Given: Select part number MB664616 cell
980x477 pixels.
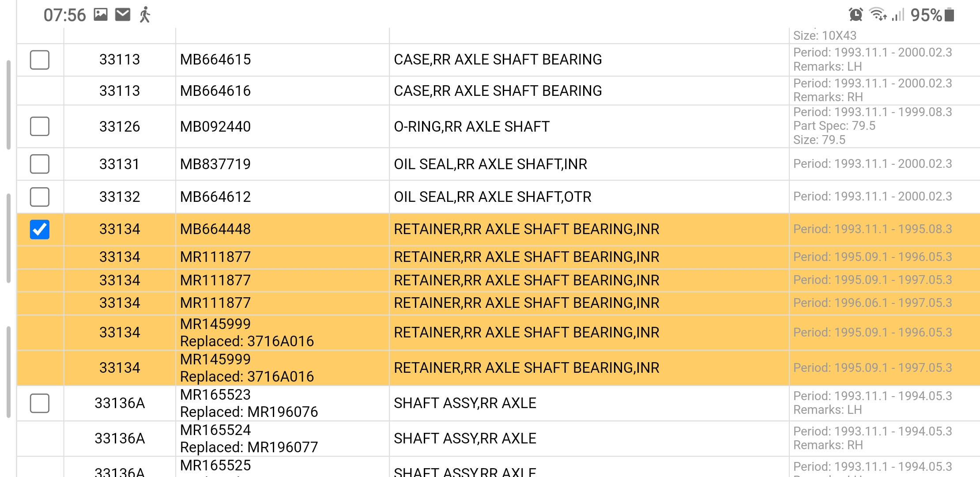Looking at the screenshot, I should tap(215, 91).
